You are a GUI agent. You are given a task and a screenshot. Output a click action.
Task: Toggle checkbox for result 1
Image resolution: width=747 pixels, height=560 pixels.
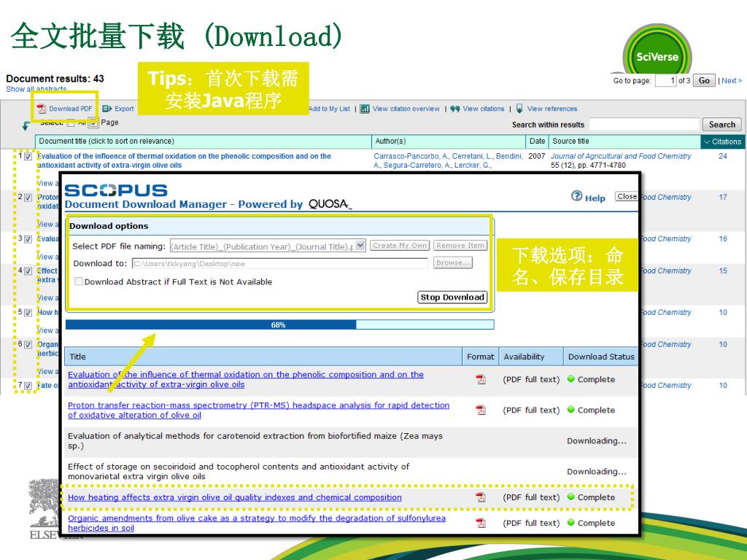pyautogui.click(x=28, y=156)
